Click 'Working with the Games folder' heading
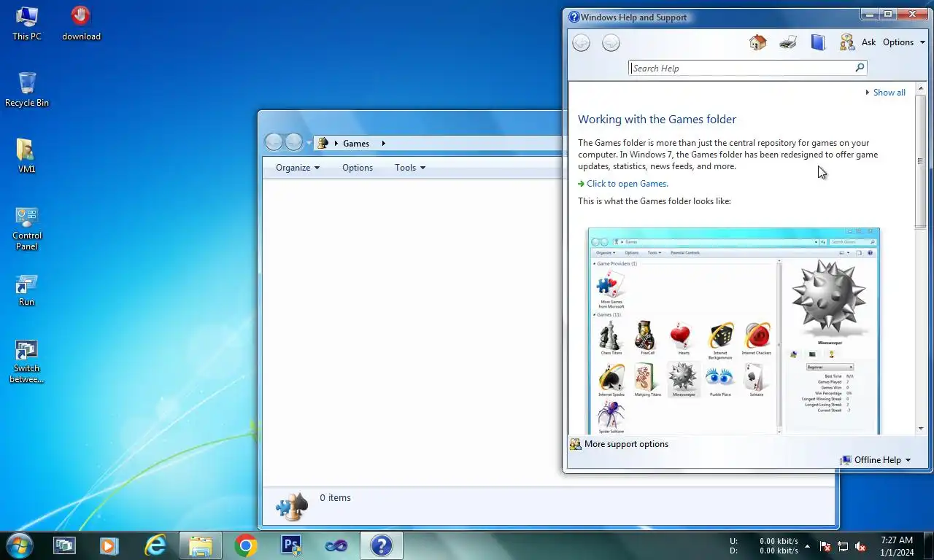 (x=657, y=120)
